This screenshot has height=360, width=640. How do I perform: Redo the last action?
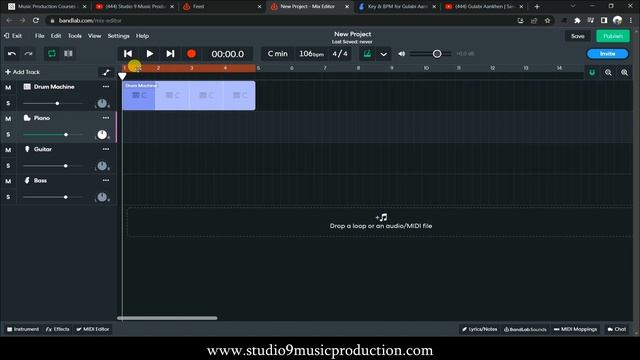point(28,53)
